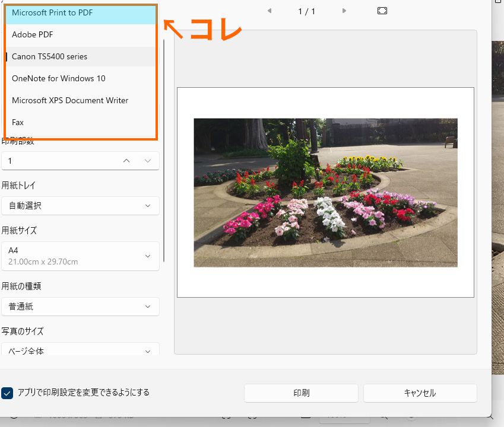Viewport: 504px width, 427px height.
Task: Expand the 写真のサイズ ページ全体 dropdown
Action: pos(80,350)
